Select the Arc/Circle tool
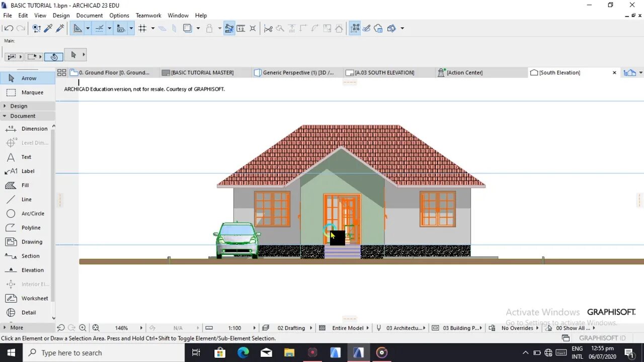The height and width of the screenshot is (362, 644). click(x=26, y=214)
